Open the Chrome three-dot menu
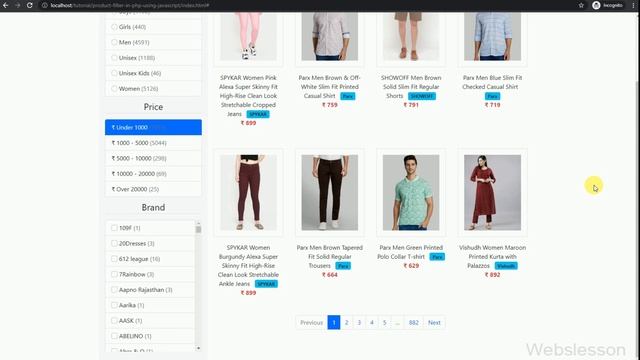The image size is (640, 360). coord(633,5)
